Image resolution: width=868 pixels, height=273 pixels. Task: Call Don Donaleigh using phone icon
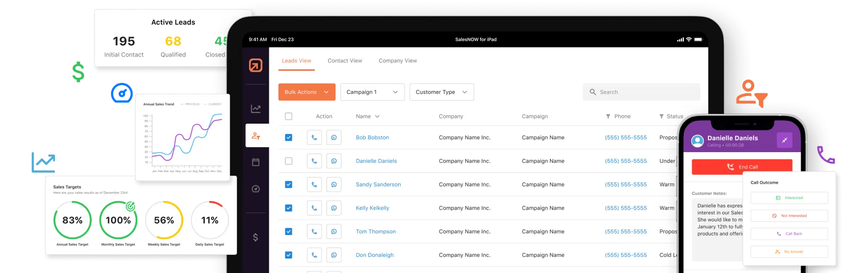[314, 255]
